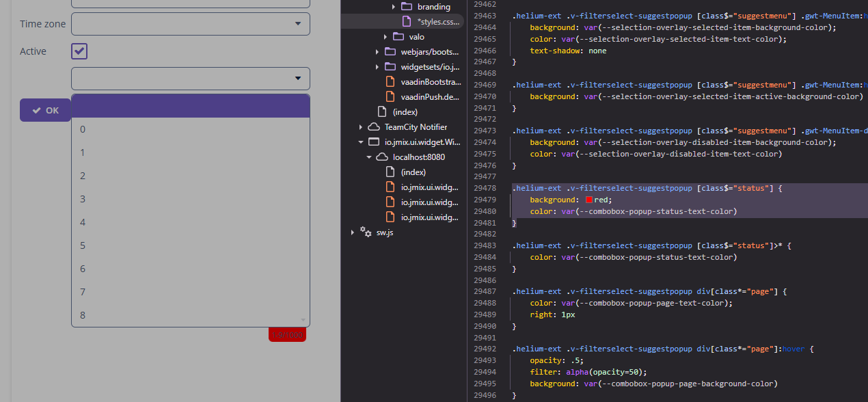Click the vaadinPush.de... file icon
This screenshot has height=402, width=868.
(390, 97)
